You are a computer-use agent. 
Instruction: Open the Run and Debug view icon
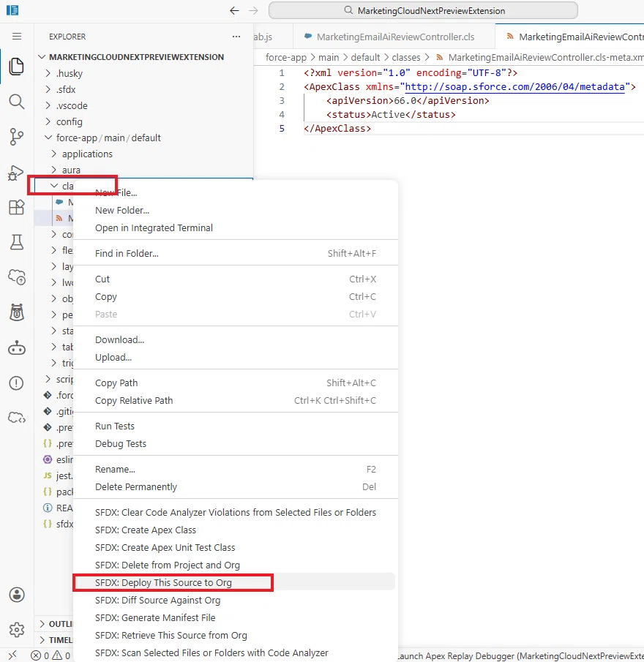tap(17, 172)
